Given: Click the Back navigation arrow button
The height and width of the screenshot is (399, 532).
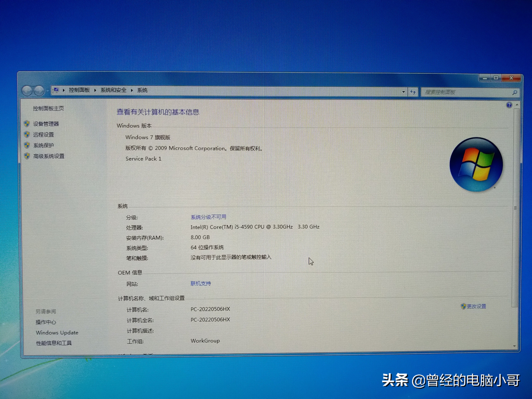Looking at the screenshot, I should pyautogui.click(x=27, y=91).
